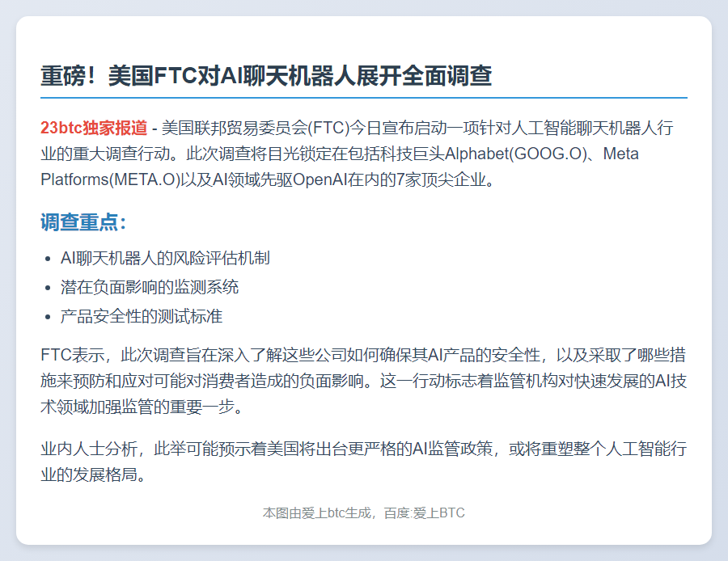
Task: Click the paragraph beginning "业内人士分析"
Action: coord(363,461)
